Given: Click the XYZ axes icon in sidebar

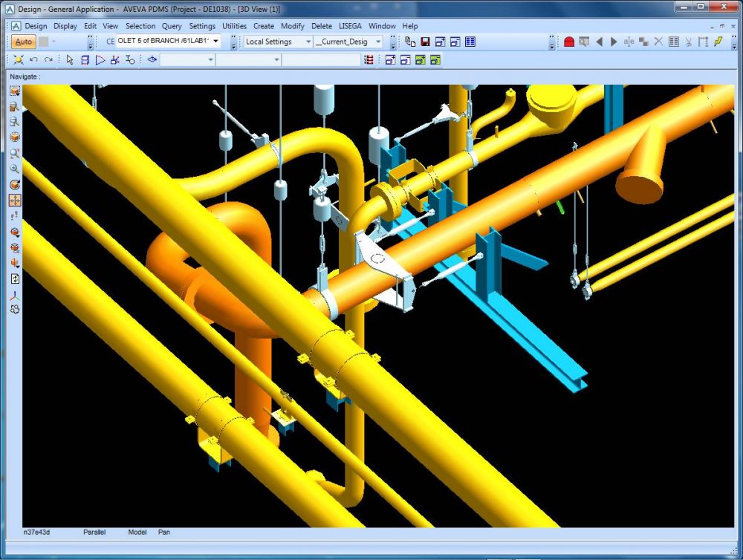Looking at the screenshot, I should coord(15,296).
